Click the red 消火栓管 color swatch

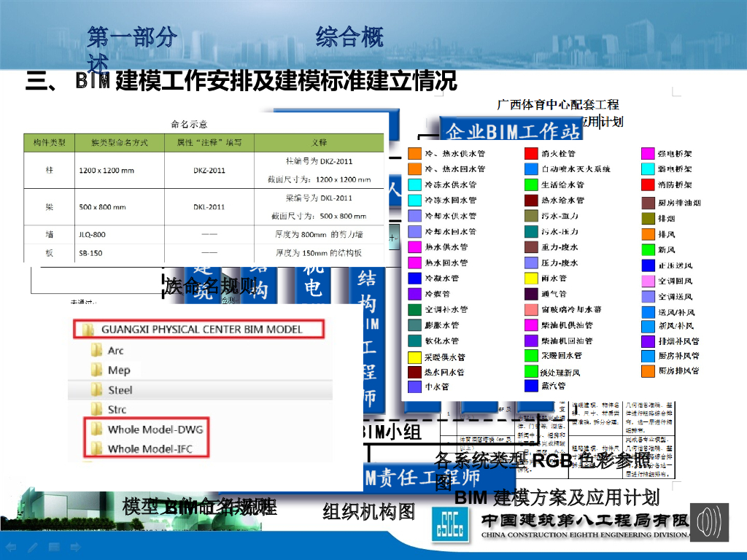[x=531, y=154]
